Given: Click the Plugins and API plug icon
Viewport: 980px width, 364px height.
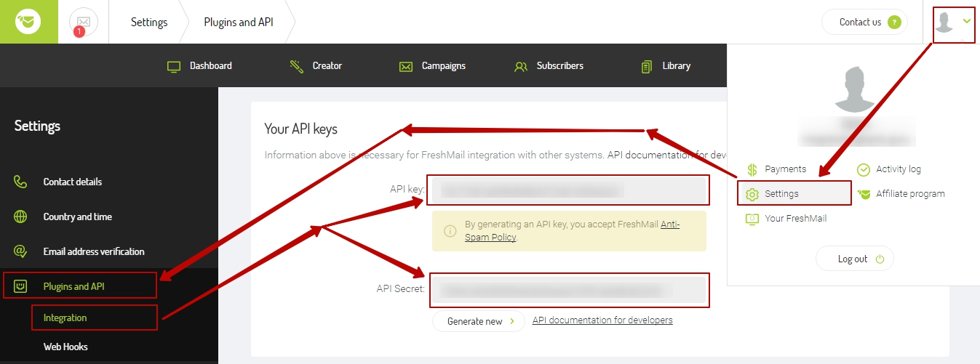Looking at the screenshot, I should (20, 286).
